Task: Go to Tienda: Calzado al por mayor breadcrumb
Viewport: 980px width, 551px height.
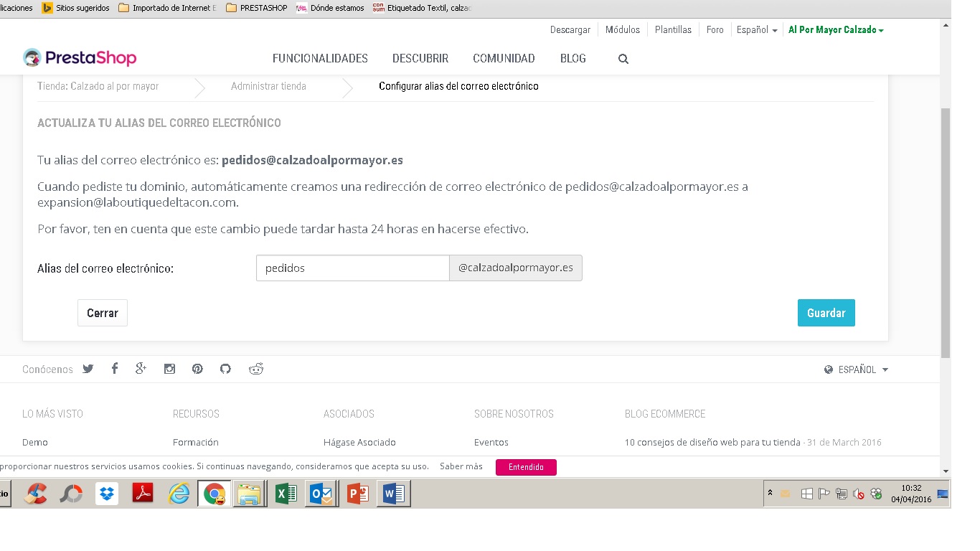Action: (x=98, y=86)
